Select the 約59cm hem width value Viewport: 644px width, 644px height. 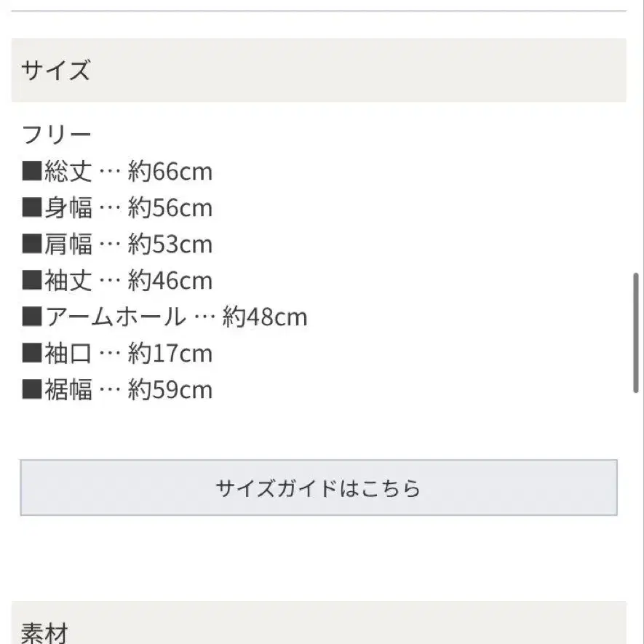170,390
